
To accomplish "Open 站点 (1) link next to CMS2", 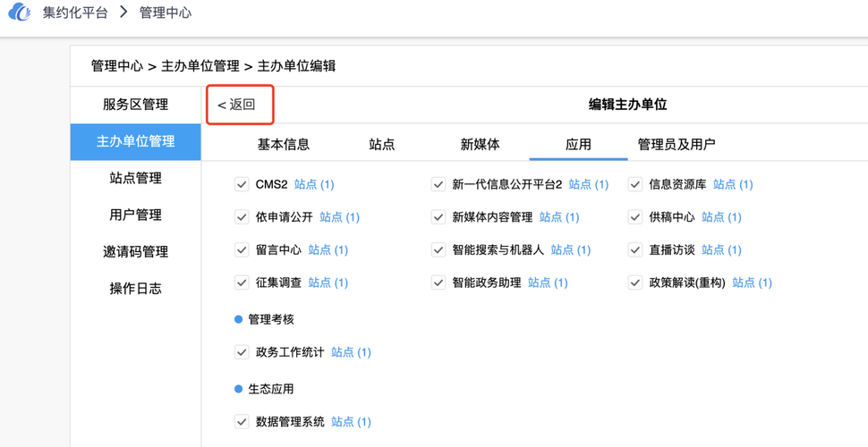I will pos(314,184).
